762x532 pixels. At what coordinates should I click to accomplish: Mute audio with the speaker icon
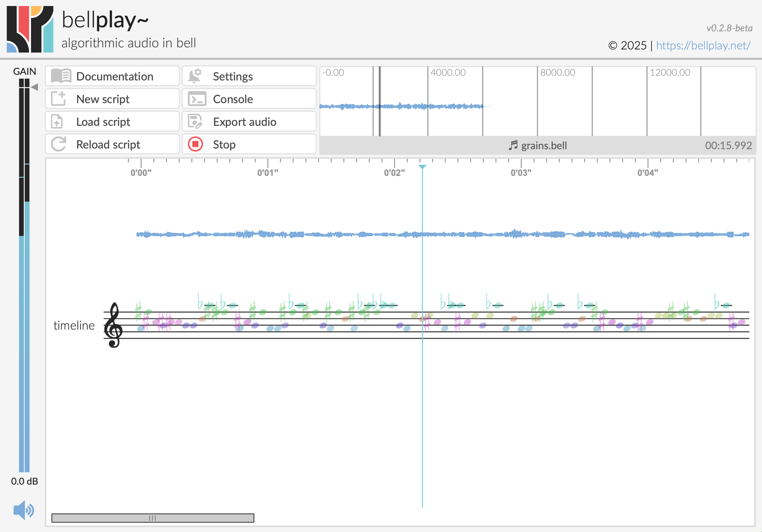[x=23, y=510]
